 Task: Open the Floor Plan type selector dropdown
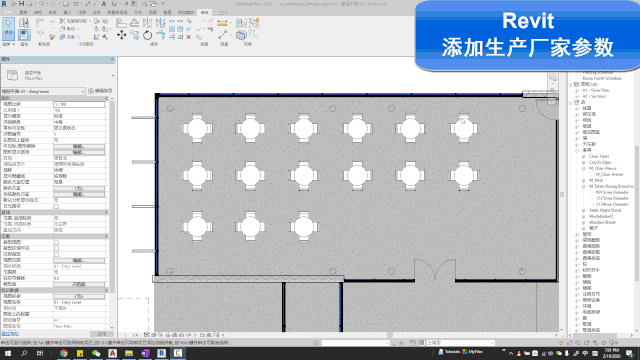coord(113,76)
